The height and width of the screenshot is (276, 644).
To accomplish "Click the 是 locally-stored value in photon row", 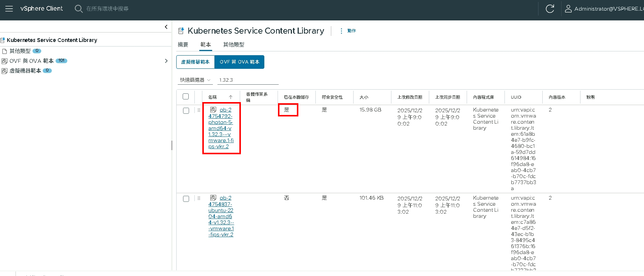I will tap(287, 110).
